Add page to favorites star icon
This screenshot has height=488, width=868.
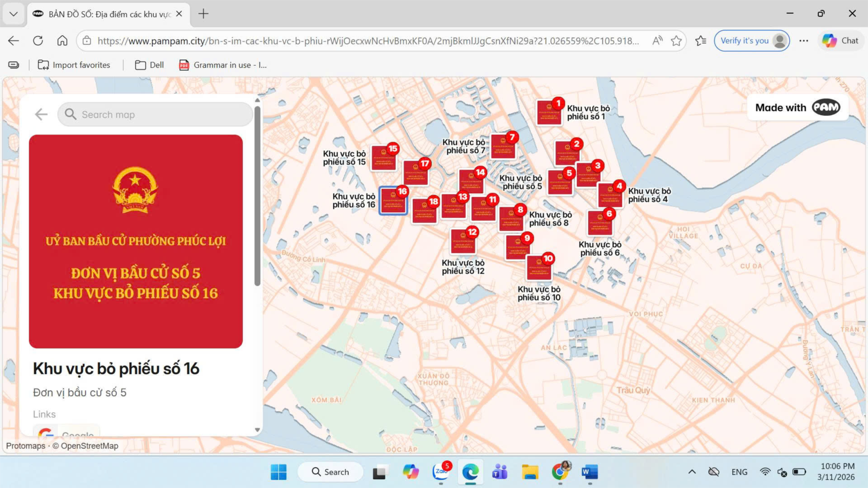(676, 41)
